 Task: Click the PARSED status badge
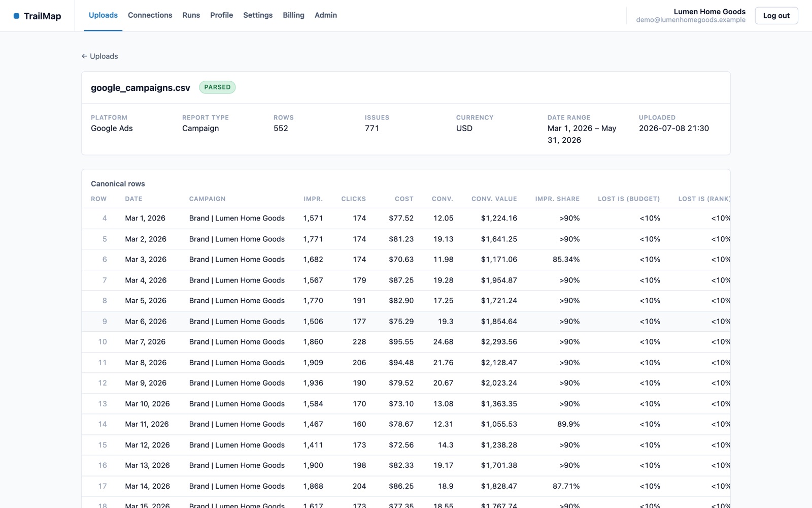coord(217,87)
